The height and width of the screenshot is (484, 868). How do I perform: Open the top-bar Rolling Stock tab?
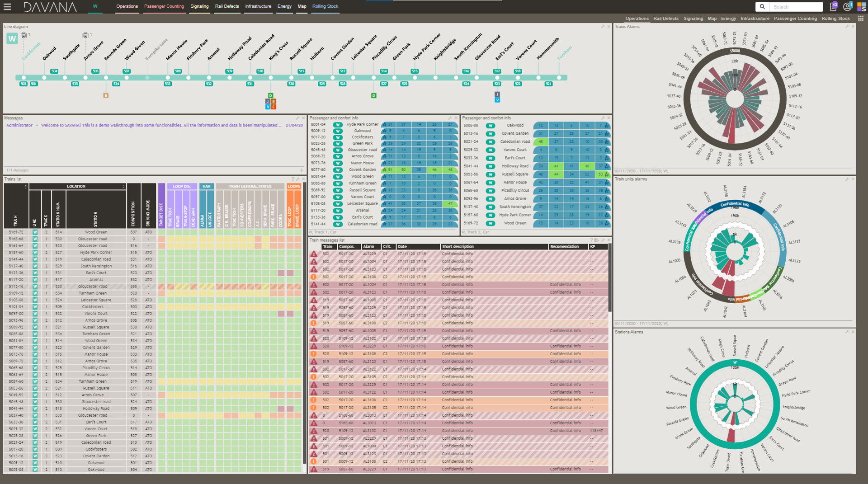[325, 6]
